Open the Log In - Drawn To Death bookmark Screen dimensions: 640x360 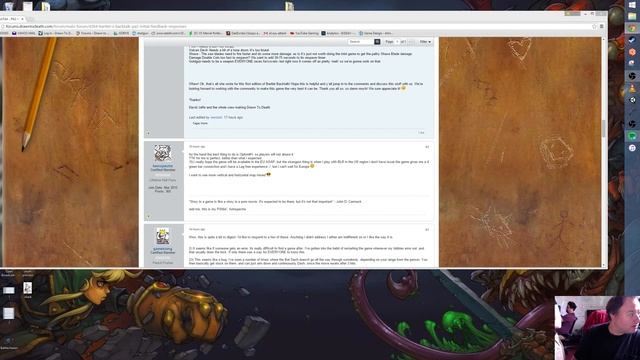click(56, 33)
